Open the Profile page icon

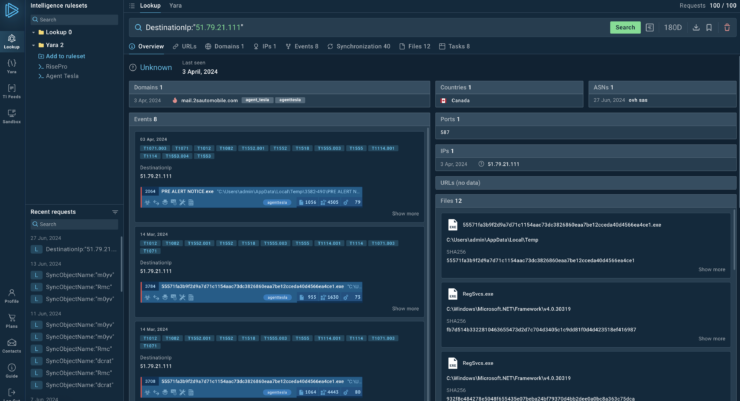coord(11,294)
